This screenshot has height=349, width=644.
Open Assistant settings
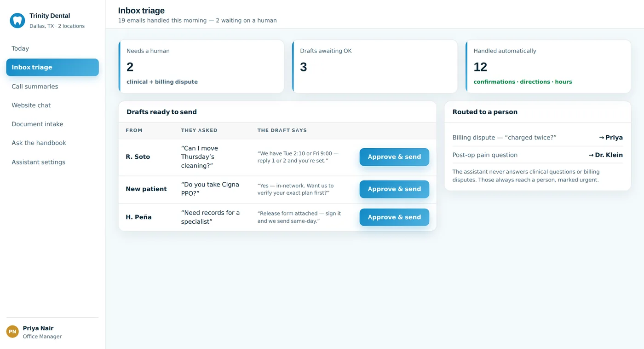(52, 162)
